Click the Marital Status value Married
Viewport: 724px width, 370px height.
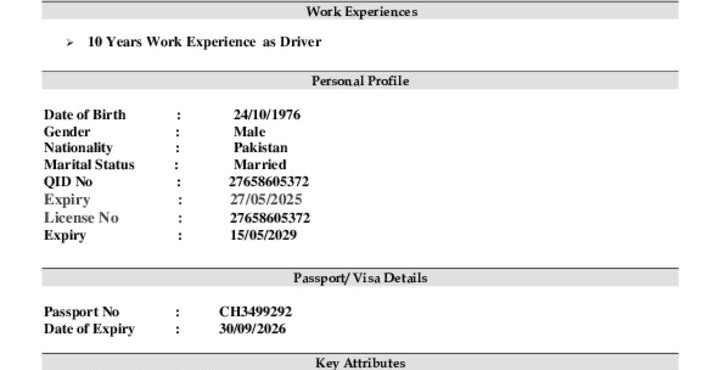pyautogui.click(x=260, y=165)
